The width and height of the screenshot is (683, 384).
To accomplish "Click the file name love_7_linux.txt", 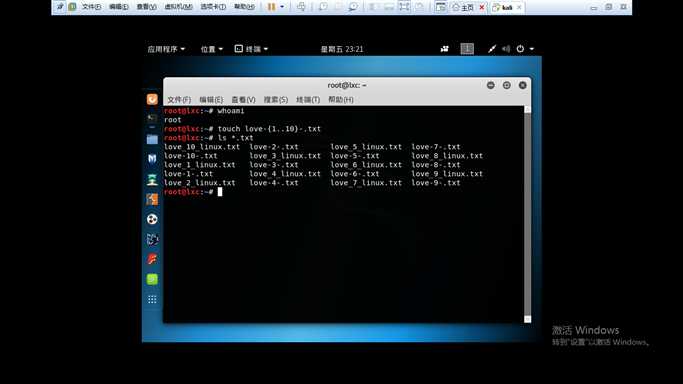I will [x=366, y=183].
